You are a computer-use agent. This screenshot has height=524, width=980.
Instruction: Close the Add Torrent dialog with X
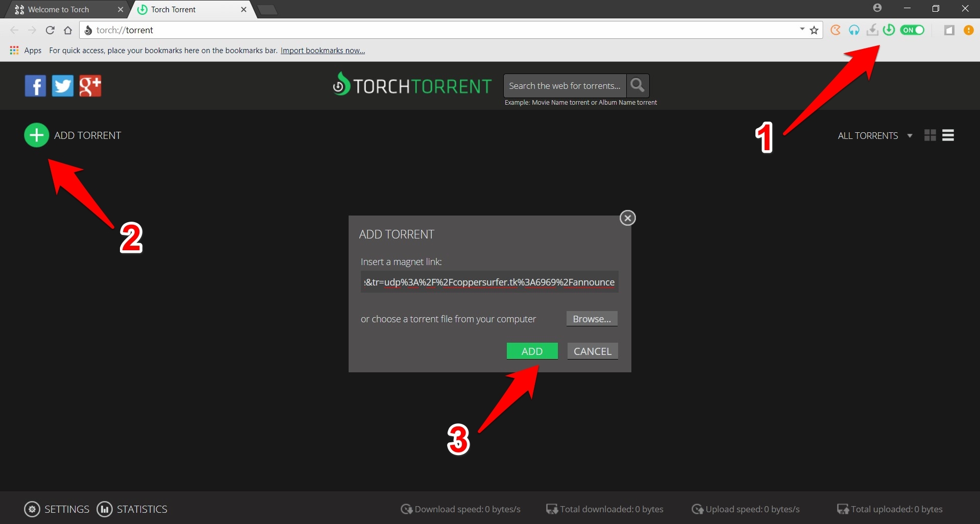tap(627, 218)
